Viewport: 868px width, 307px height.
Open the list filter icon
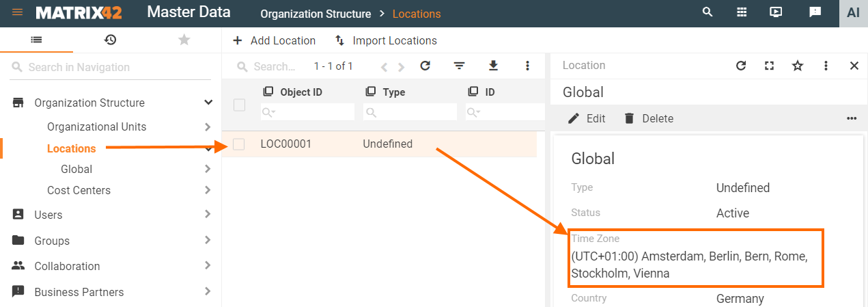460,66
